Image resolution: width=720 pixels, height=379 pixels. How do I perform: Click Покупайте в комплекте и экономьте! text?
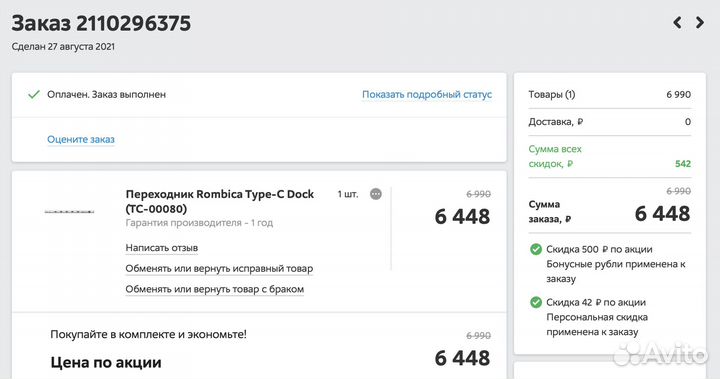click(x=148, y=334)
